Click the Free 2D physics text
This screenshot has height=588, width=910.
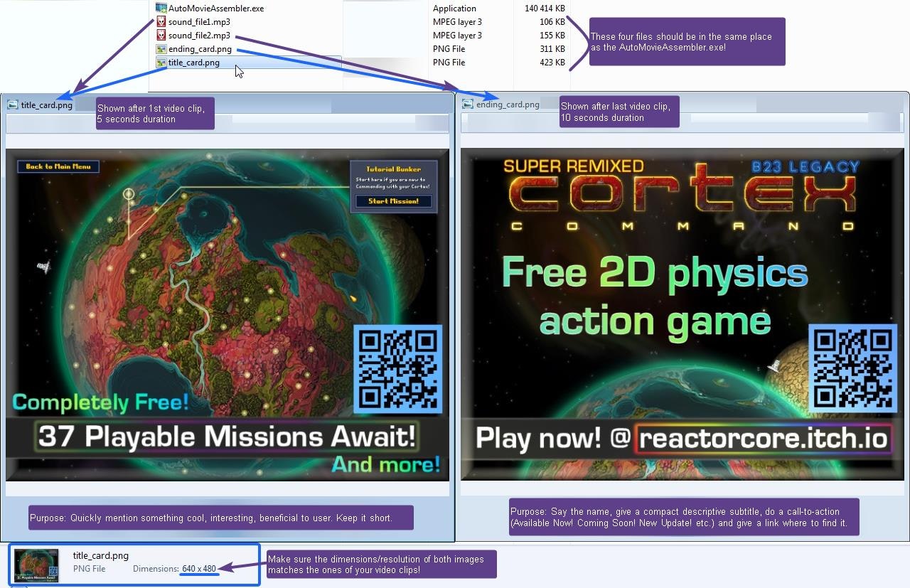[655, 274]
